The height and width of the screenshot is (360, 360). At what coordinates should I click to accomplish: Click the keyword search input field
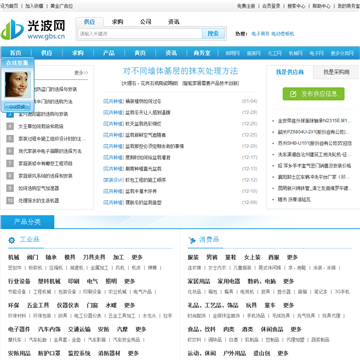pos(140,33)
